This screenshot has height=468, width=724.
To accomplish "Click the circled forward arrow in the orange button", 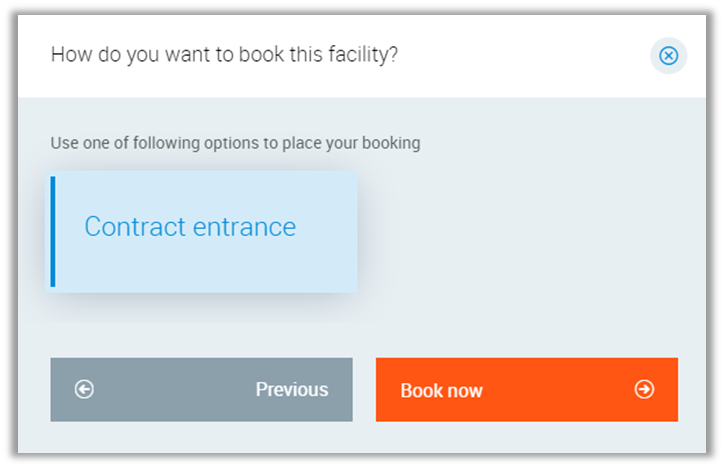I will tap(644, 389).
